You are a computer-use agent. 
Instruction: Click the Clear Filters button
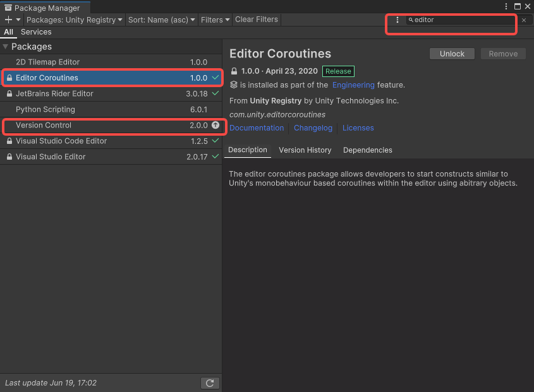(257, 20)
